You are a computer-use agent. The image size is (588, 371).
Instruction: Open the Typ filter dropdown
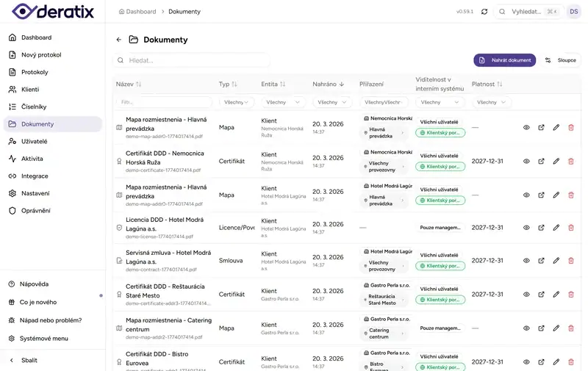click(x=236, y=103)
